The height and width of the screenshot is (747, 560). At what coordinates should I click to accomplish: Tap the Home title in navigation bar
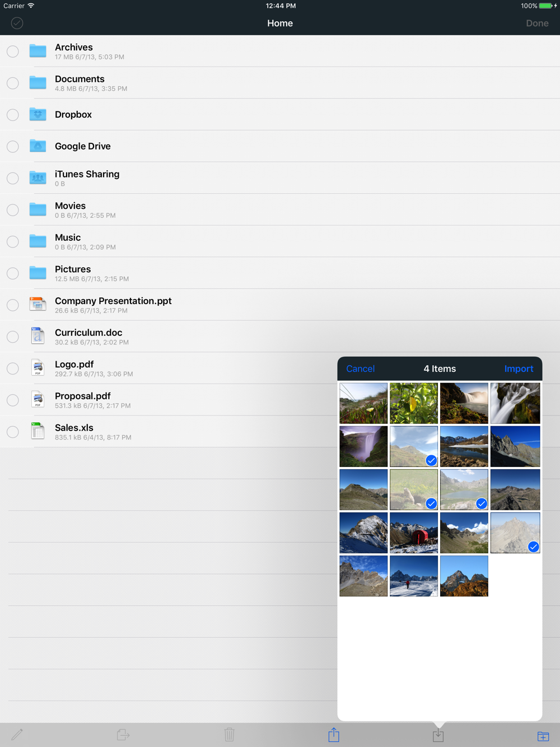[x=280, y=23]
